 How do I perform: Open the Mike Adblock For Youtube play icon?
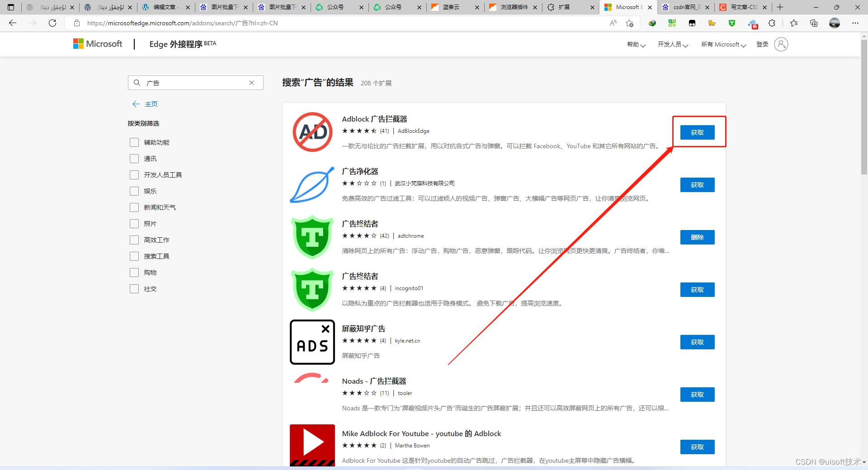coord(312,445)
